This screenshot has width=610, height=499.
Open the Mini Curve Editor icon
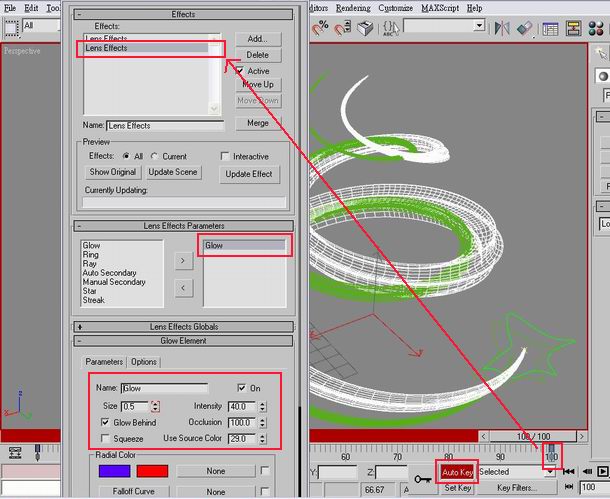tap(15, 453)
